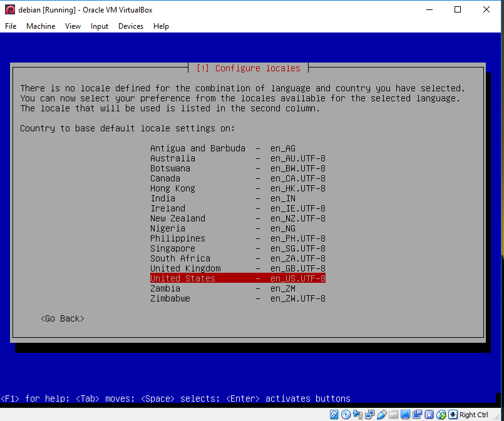Activate the Go Back button

coord(63,318)
